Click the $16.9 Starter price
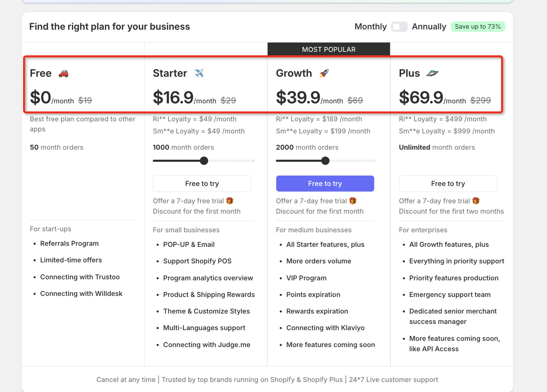This screenshot has height=392, width=547. point(173,97)
